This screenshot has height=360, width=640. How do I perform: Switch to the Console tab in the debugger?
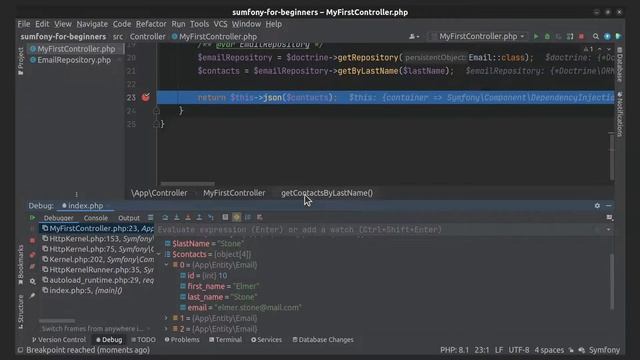pyautogui.click(x=96, y=218)
